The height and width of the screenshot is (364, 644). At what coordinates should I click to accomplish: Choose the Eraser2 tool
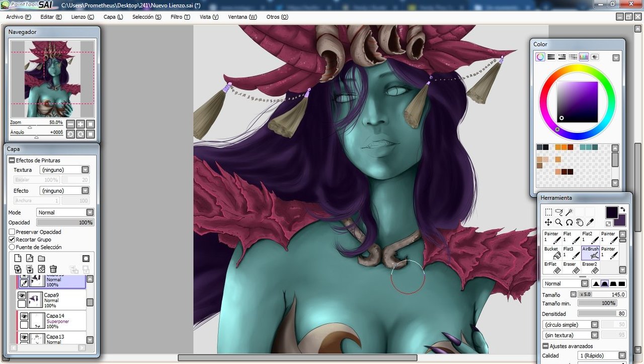point(590,267)
